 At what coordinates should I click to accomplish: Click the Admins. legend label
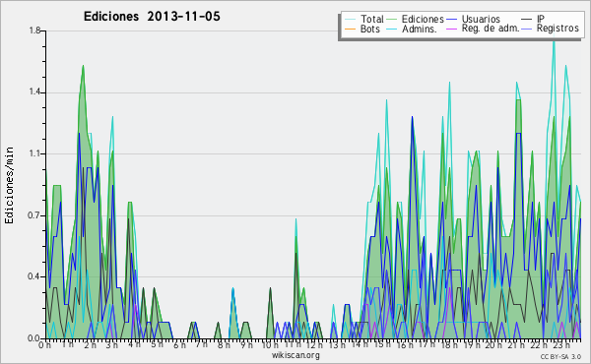(x=420, y=29)
